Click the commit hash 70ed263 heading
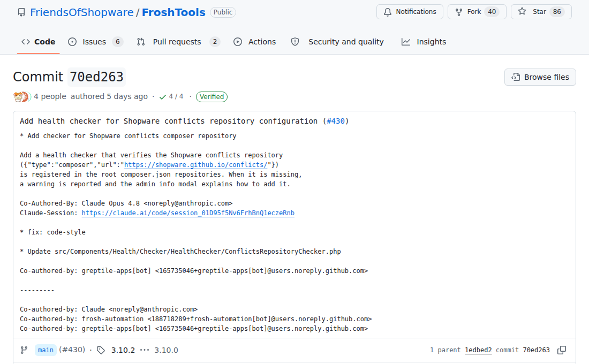589x364 pixels. [96, 77]
